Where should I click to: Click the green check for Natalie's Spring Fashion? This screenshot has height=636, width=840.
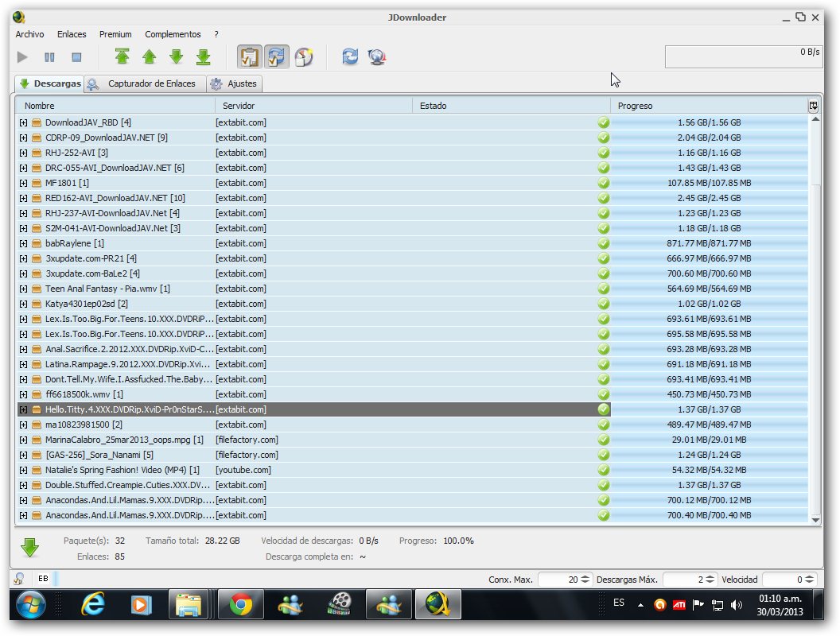point(604,470)
